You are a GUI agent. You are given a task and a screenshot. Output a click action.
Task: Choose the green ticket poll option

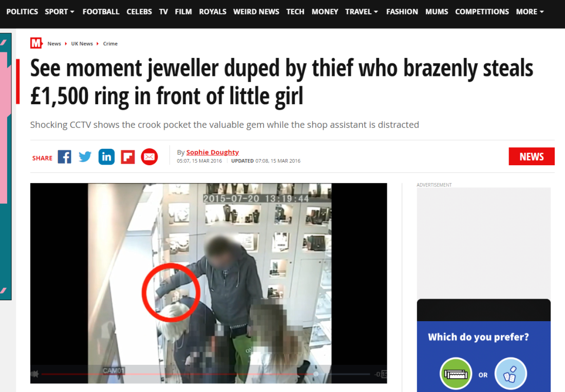tap(456, 374)
